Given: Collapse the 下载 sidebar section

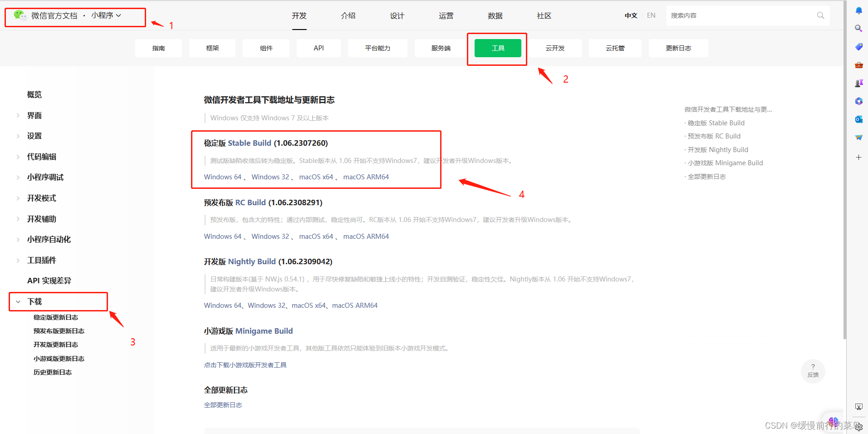Looking at the screenshot, I should click(18, 301).
